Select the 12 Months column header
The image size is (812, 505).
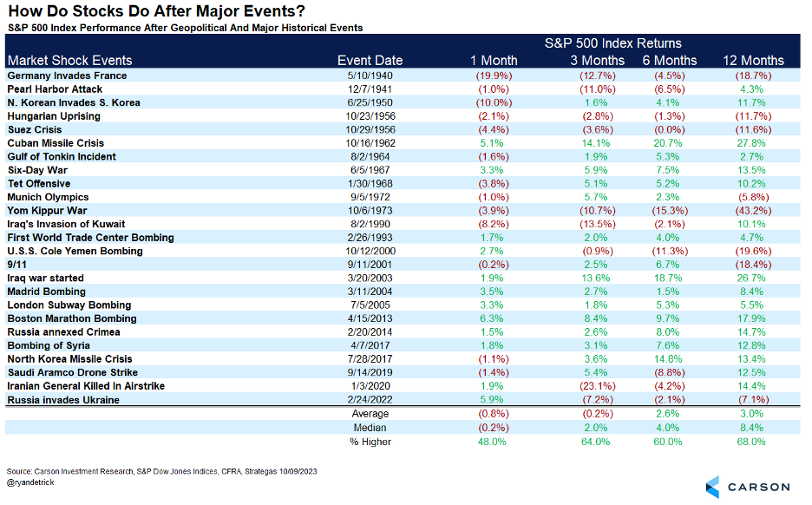pyautogui.click(x=752, y=61)
